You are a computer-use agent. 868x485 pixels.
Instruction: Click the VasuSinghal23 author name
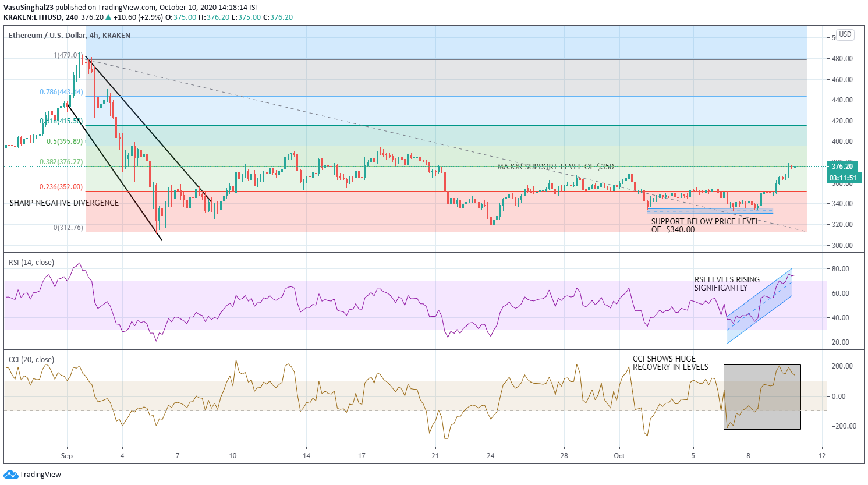(x=28, y=8)
